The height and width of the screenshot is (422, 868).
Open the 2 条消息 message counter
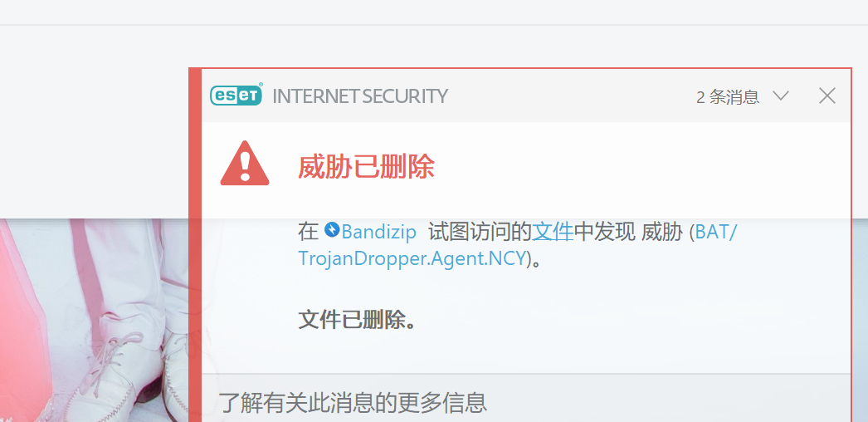[728, 97]
